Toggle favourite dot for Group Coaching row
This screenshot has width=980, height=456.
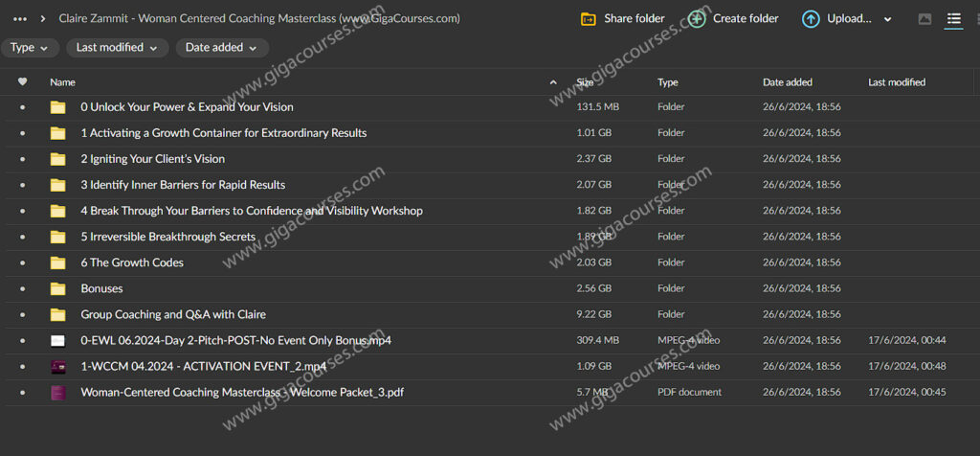pyautogui.click(x=23, y=314)
